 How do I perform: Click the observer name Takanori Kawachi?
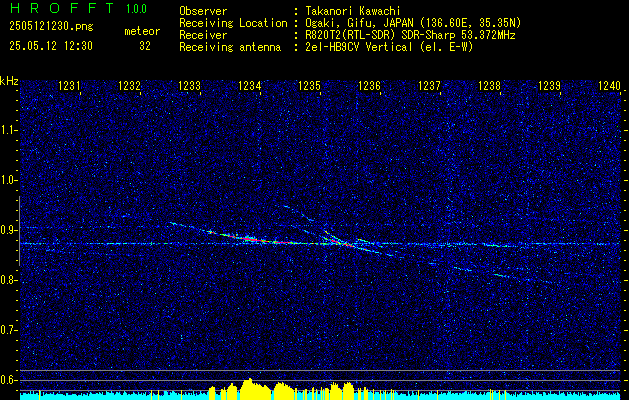click(353, 11)
